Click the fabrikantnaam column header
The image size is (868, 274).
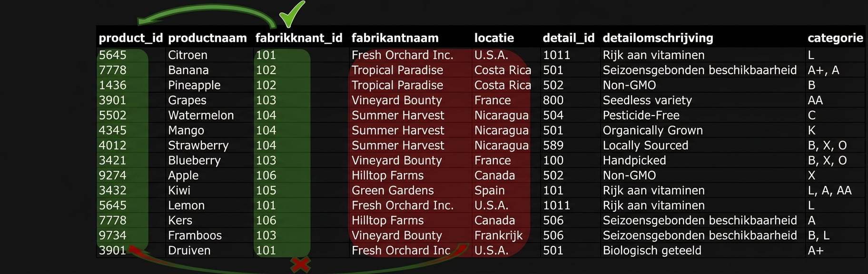point(395,38)
